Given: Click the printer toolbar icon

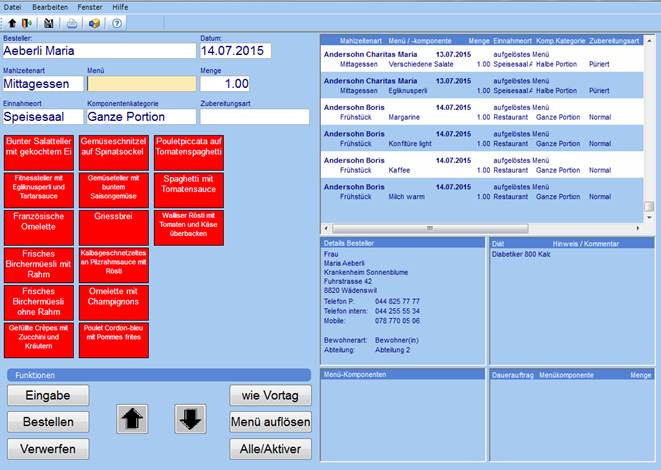Looking at the screenshot, I should pos(72,22).
